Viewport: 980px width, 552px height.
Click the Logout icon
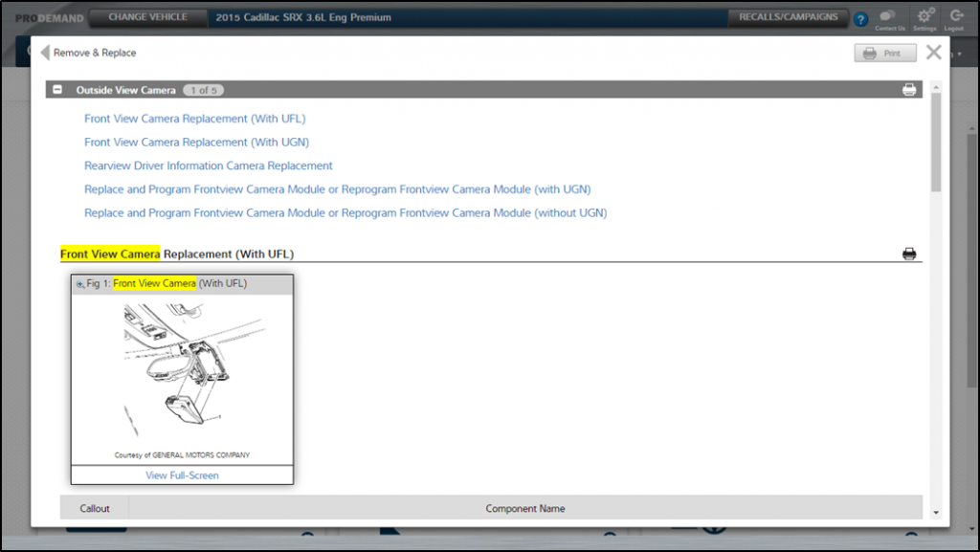[x=956, y=16]
